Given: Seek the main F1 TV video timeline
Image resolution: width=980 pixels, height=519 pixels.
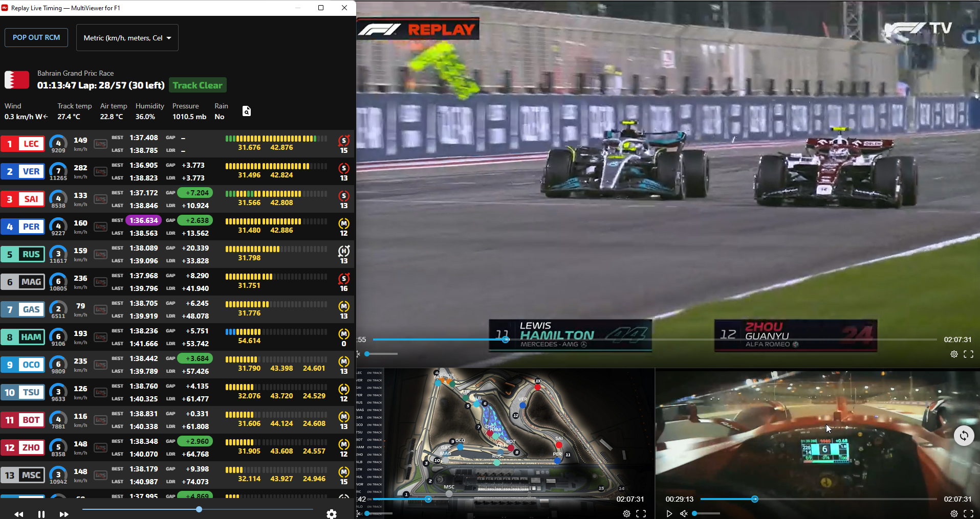Looking at the screenshot, I should click(x=655, y=340).
